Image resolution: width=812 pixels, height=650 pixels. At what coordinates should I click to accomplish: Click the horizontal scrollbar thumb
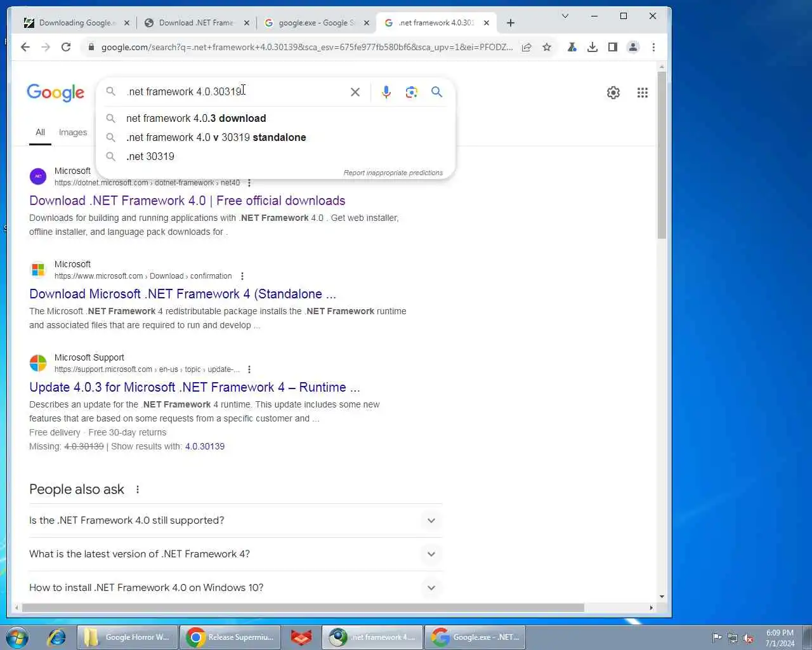click(x=303, y=607)
